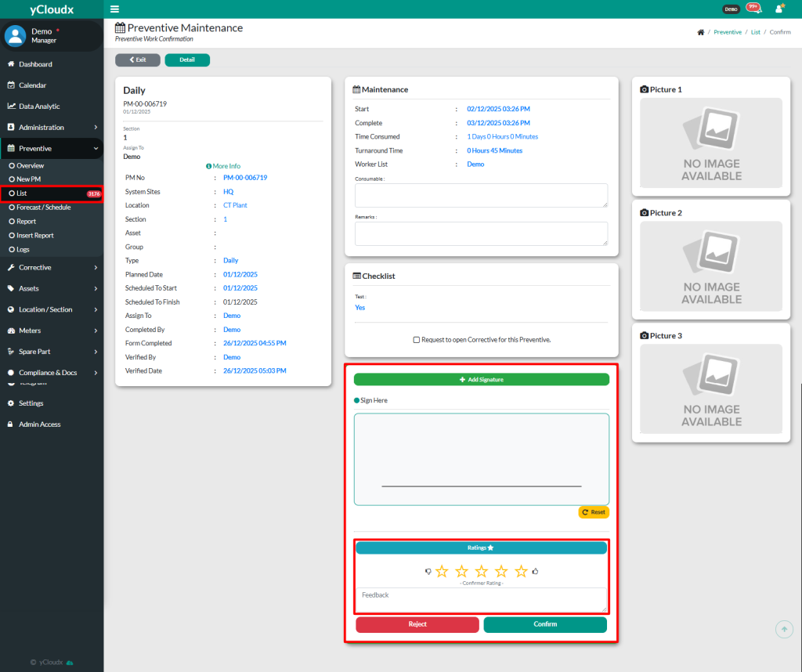802x672 pixels.
Task: Click the thumbs-up icon beside rating stars
Action: point(536,572)
